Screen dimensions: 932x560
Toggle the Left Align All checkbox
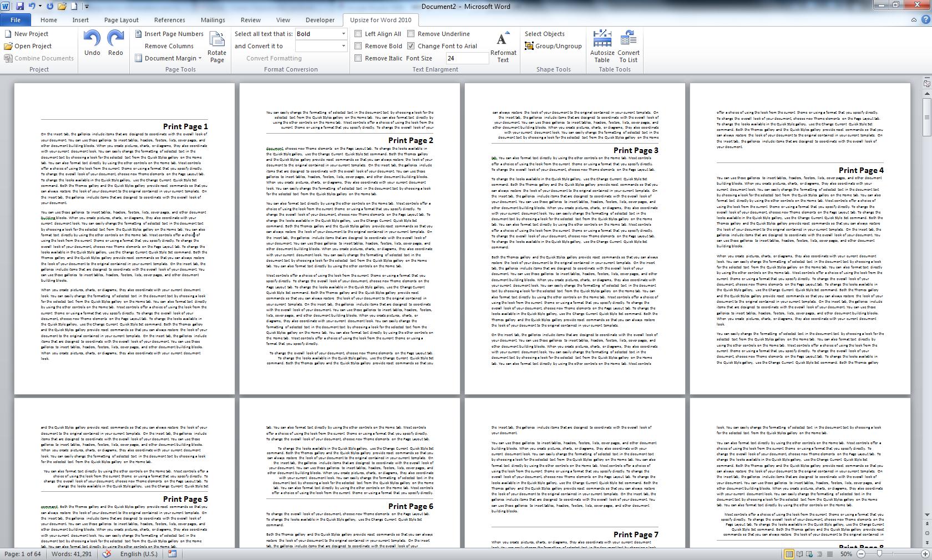point(358,34)
